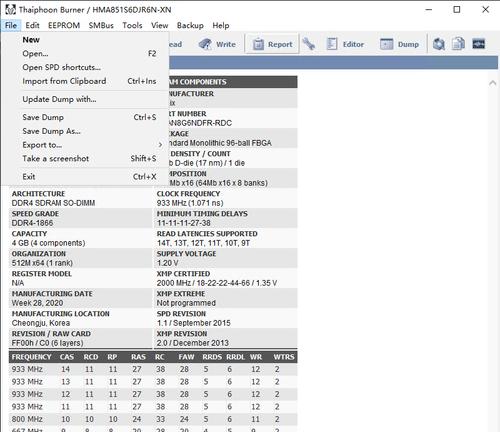Click the Not programmed XMP value
The height and width of the screenshot is (432, 500).
[x=186, y=303]
